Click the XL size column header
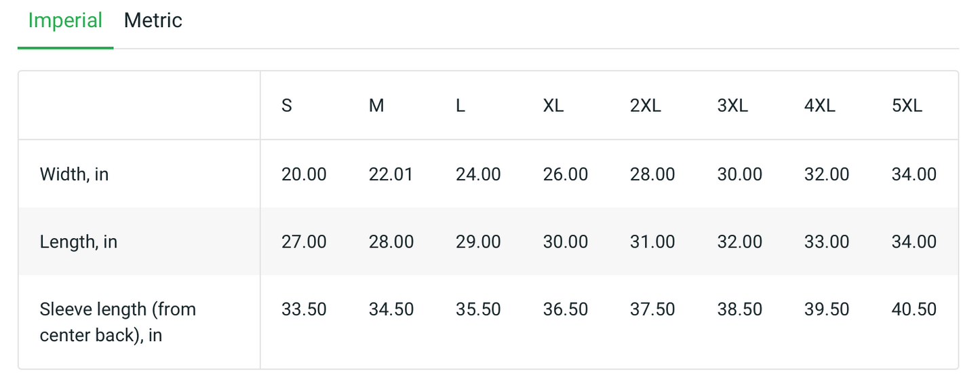Image resolution: width=980 pixels, height=388 pixels. pyautogui.click(x=553, y=106)
